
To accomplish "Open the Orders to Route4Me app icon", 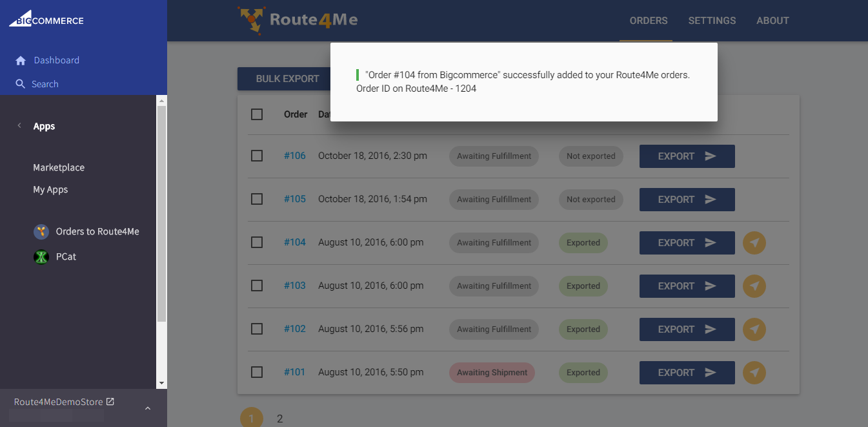I will (x=41, y=232).
